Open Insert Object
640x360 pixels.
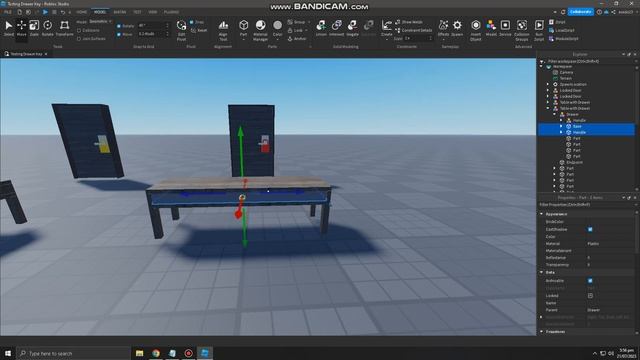(x=476, y=30)
